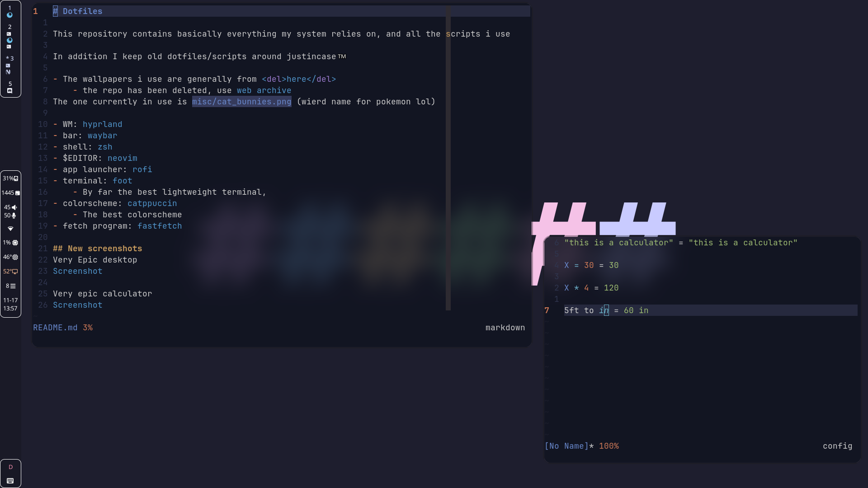Viewport: 868px width, 488px height.
Task: Toggle the pink D mode indicator
Action: (x=10, y=467)
